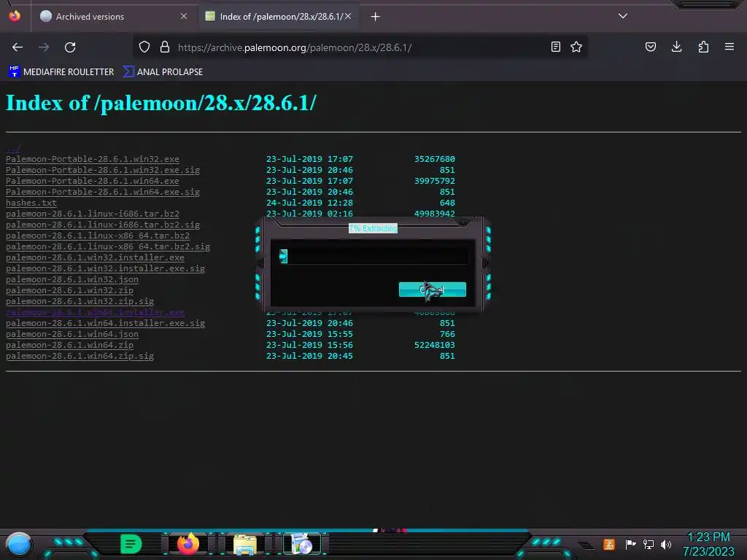Open the hashes.txt file
The width and height of the screenshot is (747, 560).
[31, 203]
